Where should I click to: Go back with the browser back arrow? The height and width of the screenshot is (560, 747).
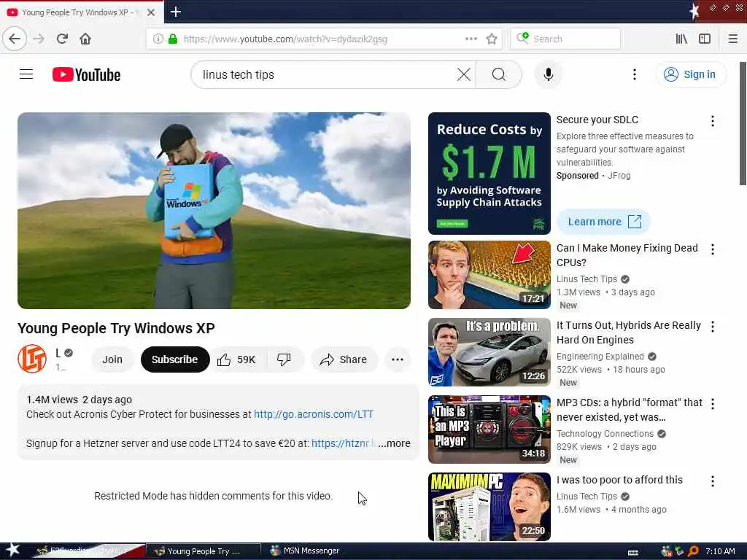[15, 39]
